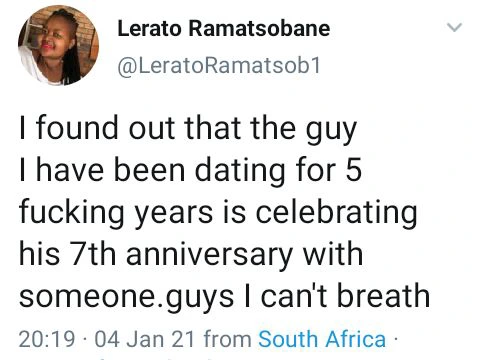Image resolution: width=480 pixels, height=360 pixels.
Task: Click the word 'someone.guys' in the last line
Action: tap(127, 298)
